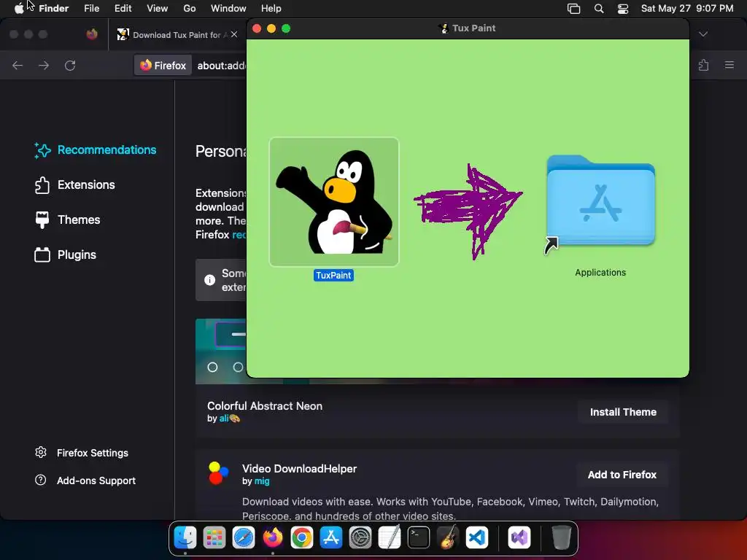The image size is (747, 560).
Task: Open the Apple menu
Action: 19,9
